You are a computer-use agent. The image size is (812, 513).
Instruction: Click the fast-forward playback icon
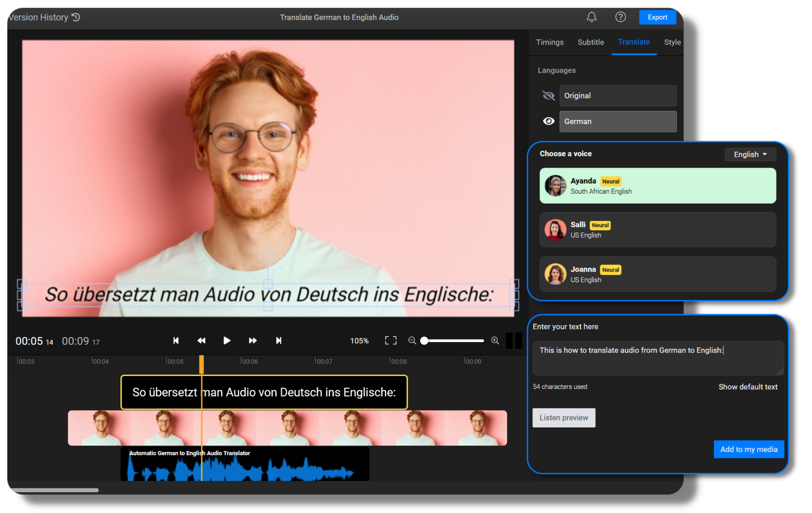pos(253,340)
